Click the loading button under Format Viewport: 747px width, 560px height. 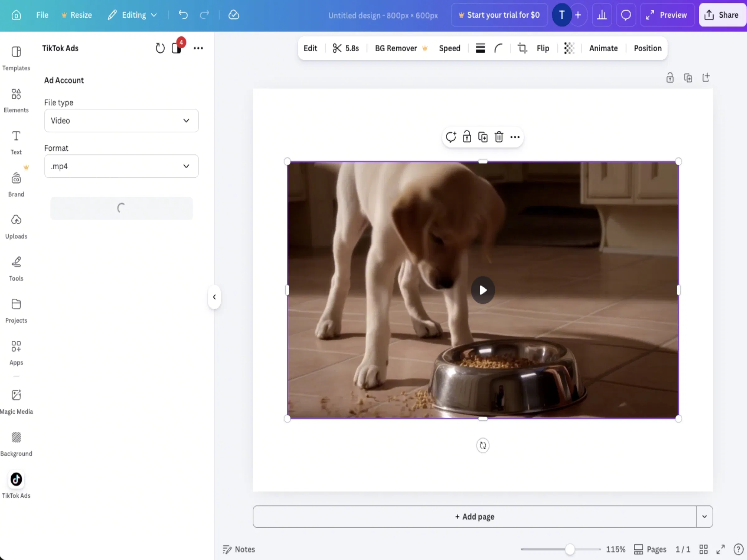pyautogui.click(x=121, y=208)
